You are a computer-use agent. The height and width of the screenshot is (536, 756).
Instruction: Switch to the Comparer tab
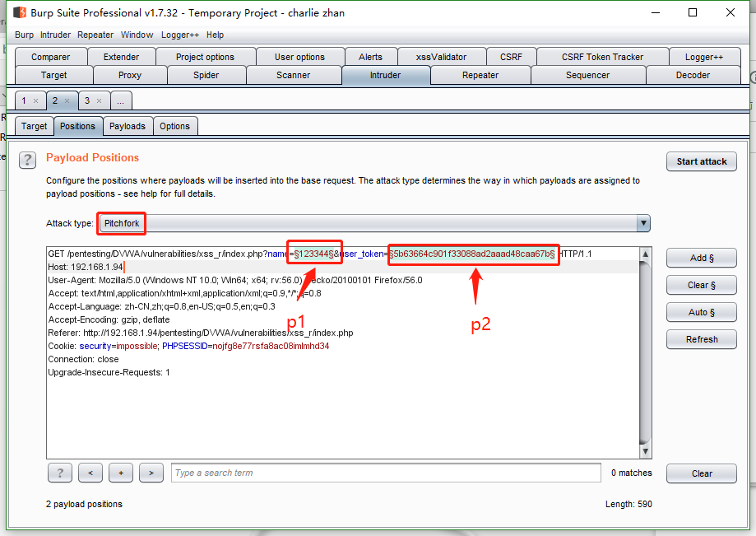[51, 57]
